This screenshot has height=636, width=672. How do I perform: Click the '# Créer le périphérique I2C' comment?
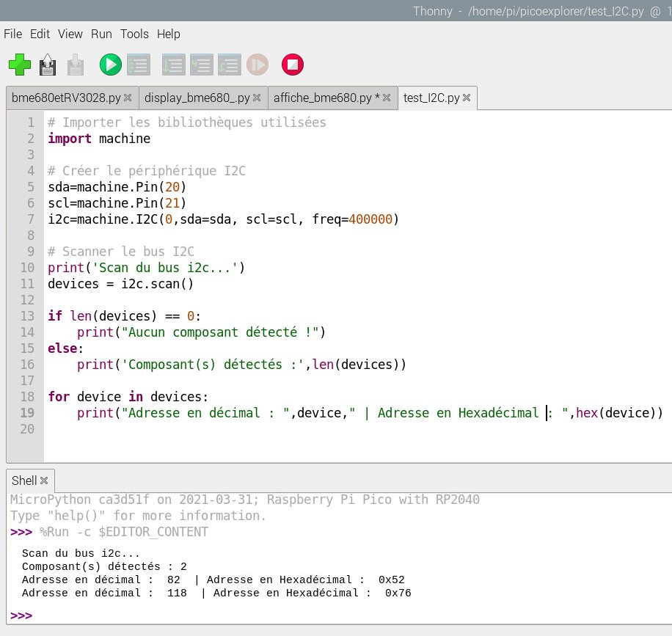tap(147, 171)
